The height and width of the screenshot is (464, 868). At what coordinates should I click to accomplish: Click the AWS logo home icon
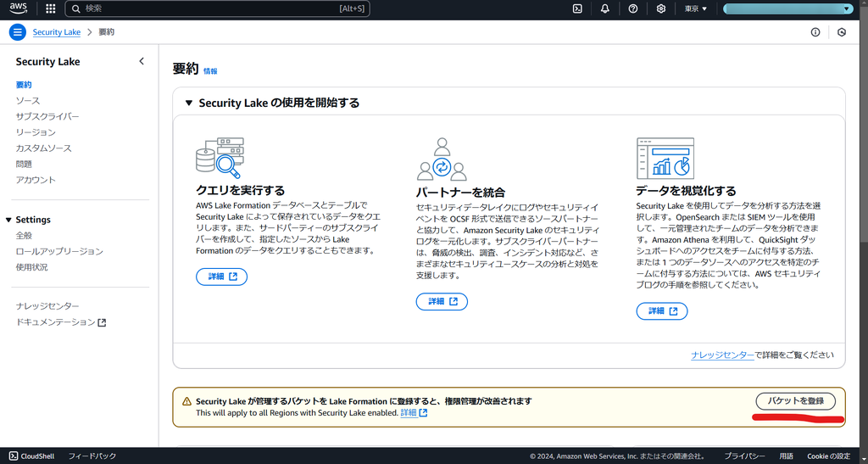click(x=18, y=8)
